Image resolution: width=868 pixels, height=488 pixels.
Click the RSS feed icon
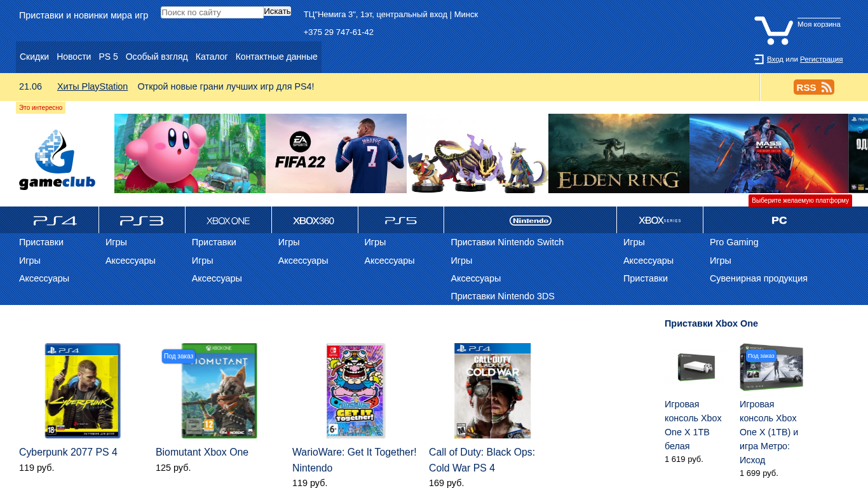(813, 88)
